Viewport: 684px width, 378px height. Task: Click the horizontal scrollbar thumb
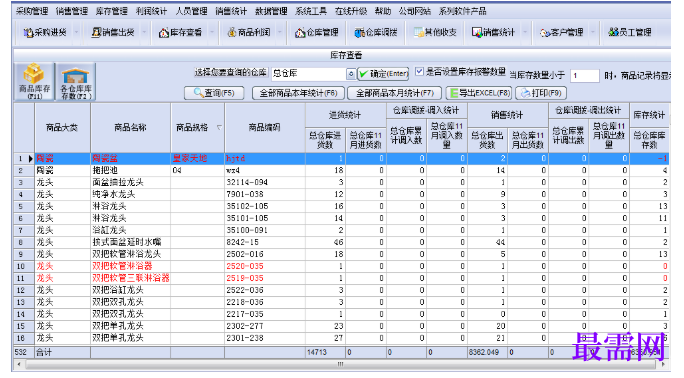[340, 364]
